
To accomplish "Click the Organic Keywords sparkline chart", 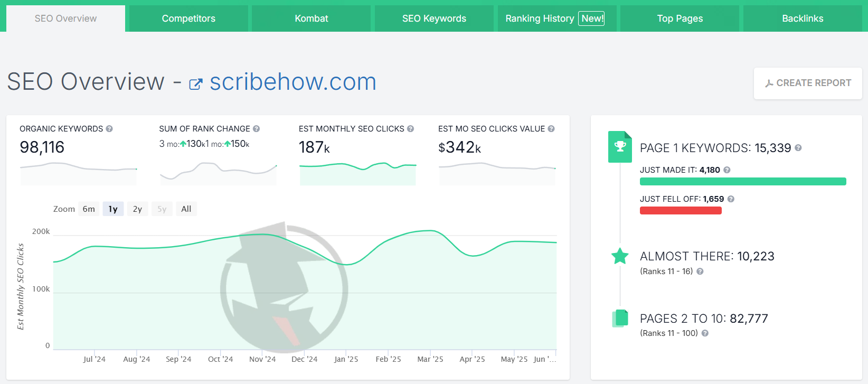I will pyautogui.click(x=79, y=173).
